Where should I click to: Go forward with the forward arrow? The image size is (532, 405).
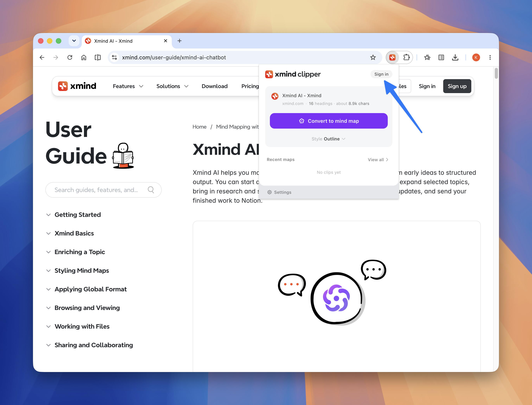tap(56, 57)
